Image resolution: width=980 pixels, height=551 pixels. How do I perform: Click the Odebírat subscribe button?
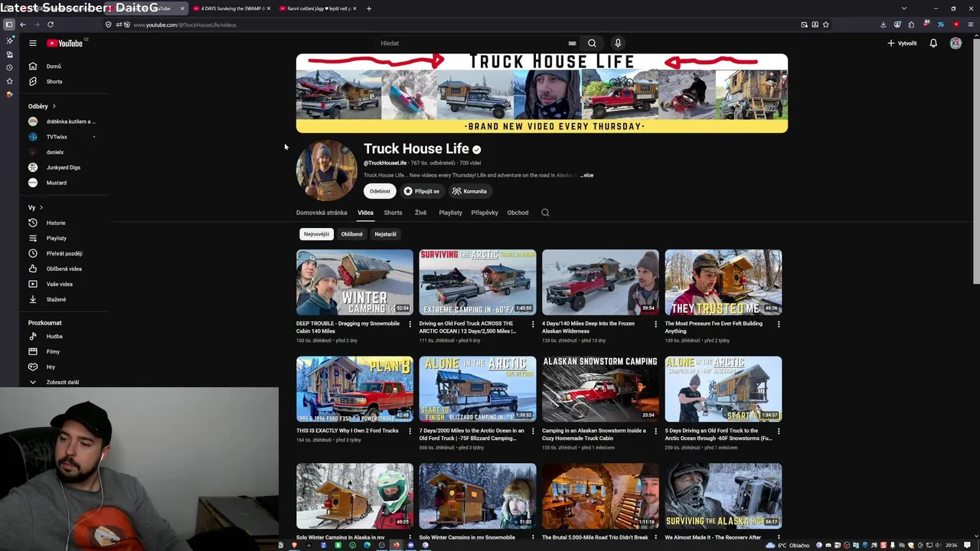point(380,191)
